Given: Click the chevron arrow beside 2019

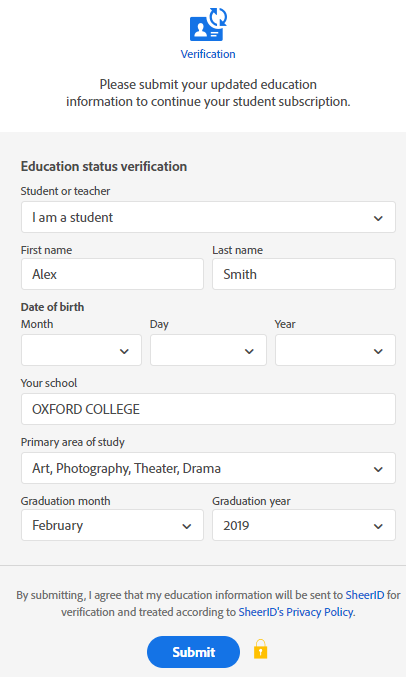Looking at the screenshot, I should point(378,526).
